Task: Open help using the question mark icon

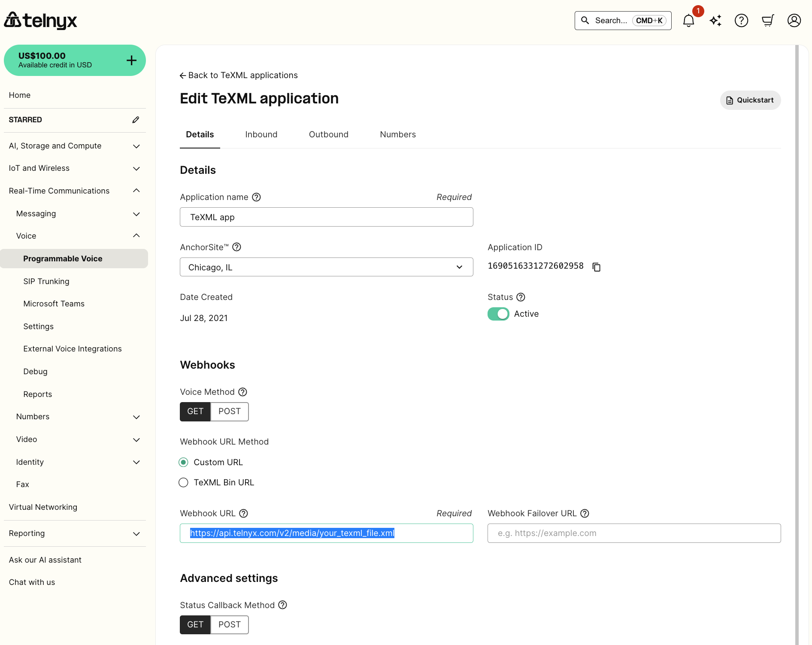Action: click(x=742, y=20)
